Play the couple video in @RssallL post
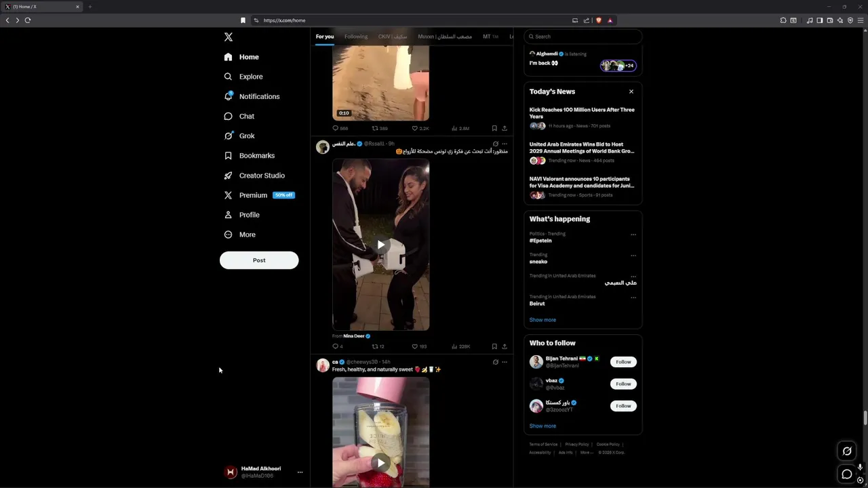The height and width of the screenshot is (488, 868). point(380,245)
